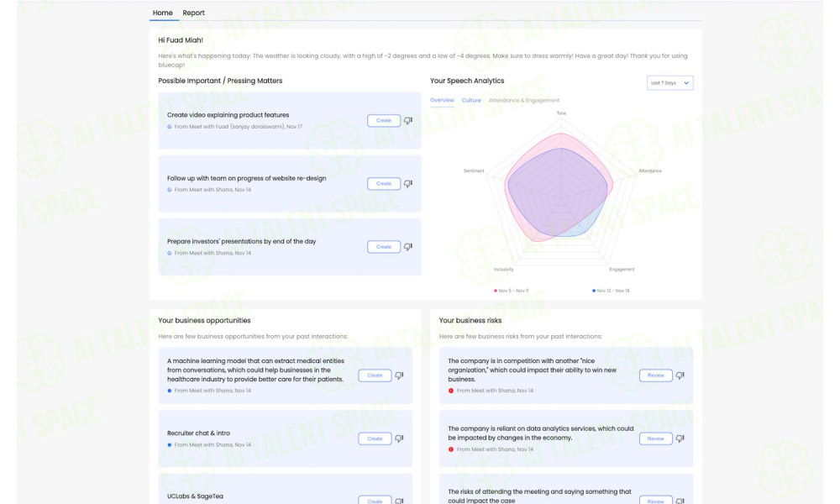Click Create for machine learning model opportunity

pos(375,375)
